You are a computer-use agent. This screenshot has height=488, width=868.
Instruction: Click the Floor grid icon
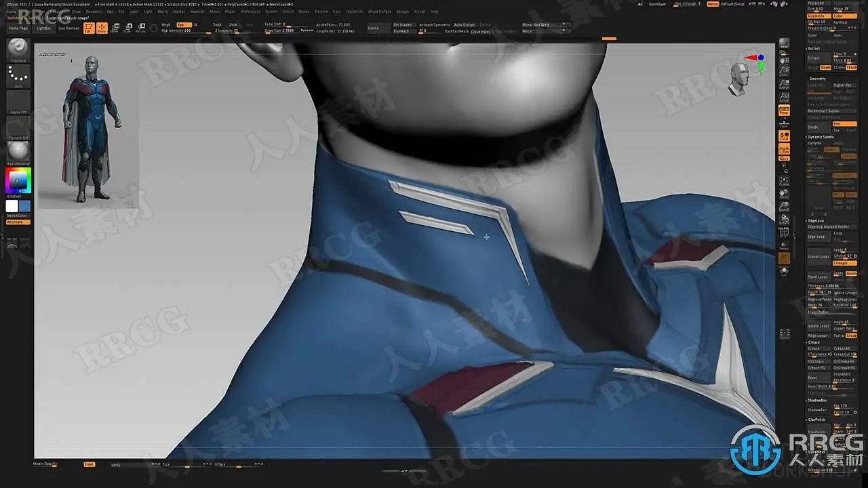tap(784, 123)
